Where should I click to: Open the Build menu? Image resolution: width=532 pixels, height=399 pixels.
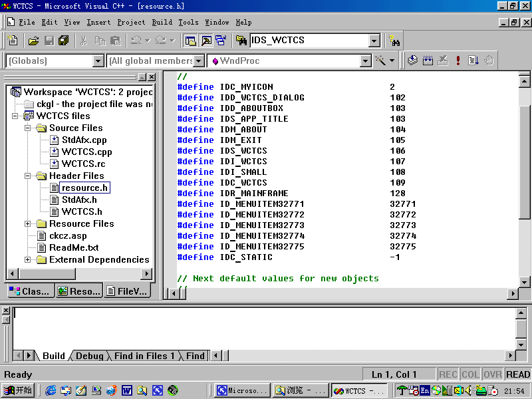click(x=162, y=23)
